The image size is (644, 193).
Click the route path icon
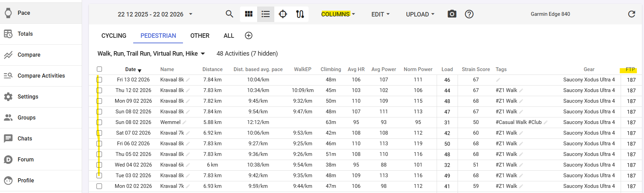(x=300, y=14)
